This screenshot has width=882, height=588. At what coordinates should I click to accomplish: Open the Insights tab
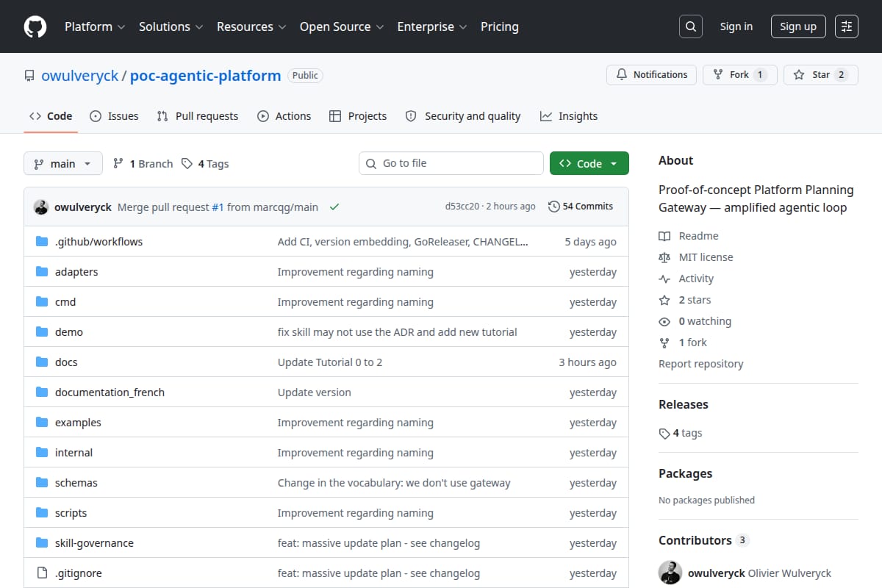coord(569,116)
